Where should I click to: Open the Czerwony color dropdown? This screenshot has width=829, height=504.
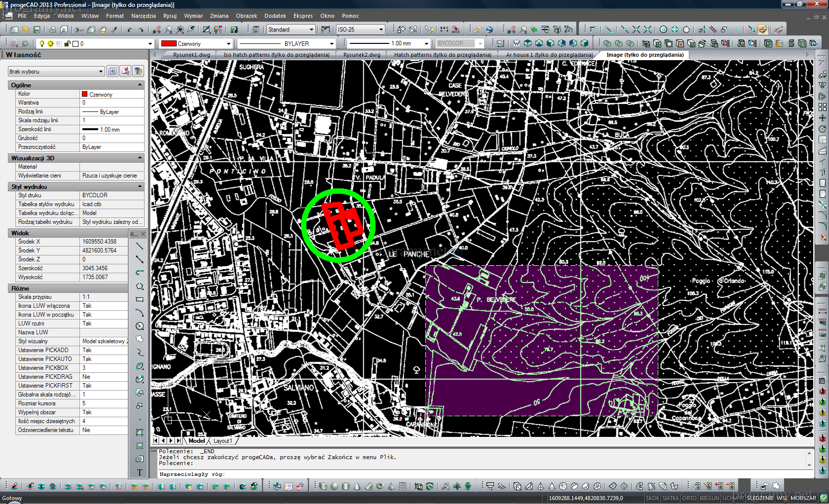click(x=228, y=44)
